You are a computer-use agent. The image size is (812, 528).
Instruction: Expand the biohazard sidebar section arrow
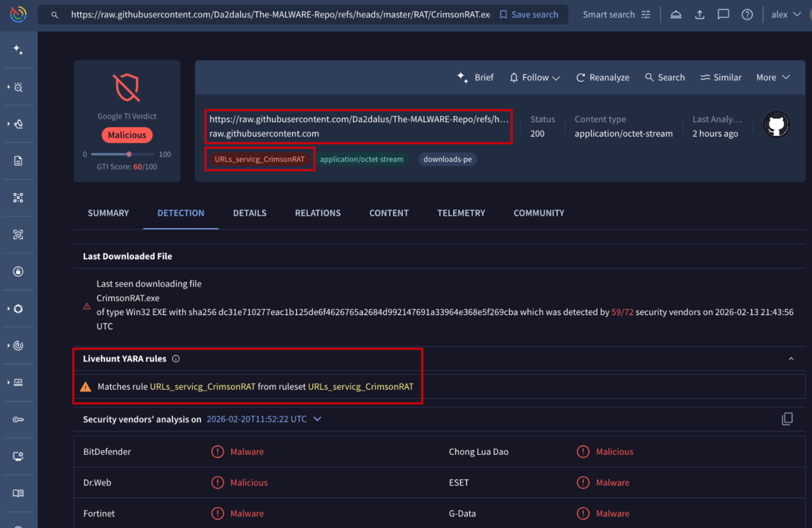pos(8,124)
